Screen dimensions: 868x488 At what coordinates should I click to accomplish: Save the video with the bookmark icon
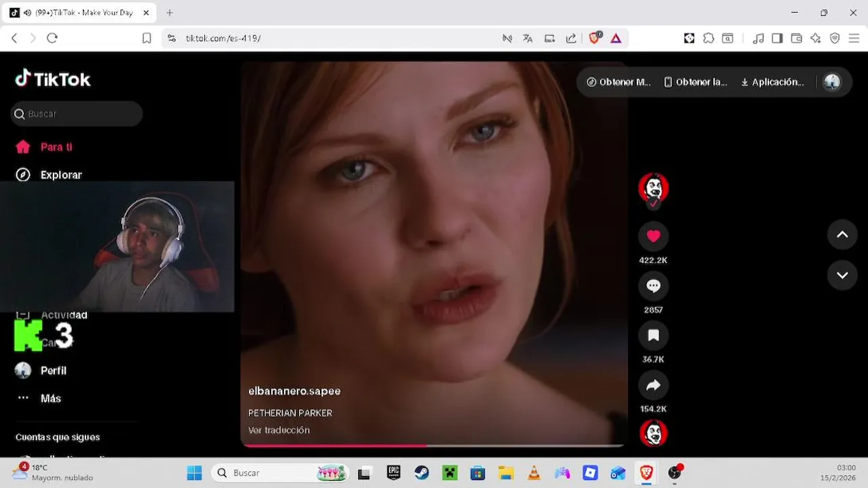(x=653, y=335)
